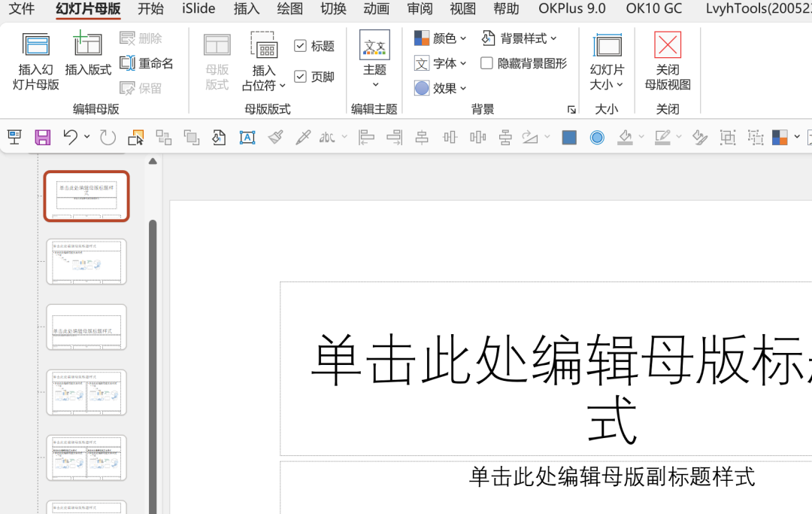Click the blue fill color swatch
This screenshot has width=812, height=514.
click(x=568, y=137)
